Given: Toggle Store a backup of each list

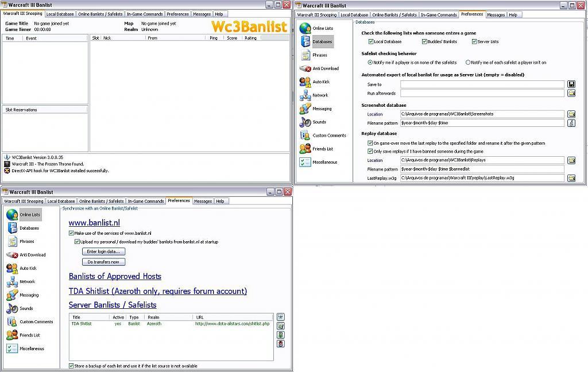Looking at the screenshot, I should coord(71,366).
